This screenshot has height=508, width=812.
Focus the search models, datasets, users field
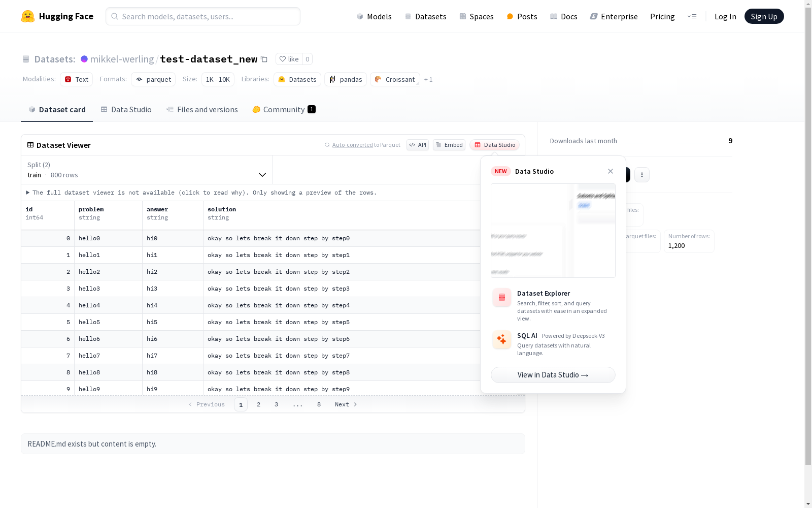(203, 16)
